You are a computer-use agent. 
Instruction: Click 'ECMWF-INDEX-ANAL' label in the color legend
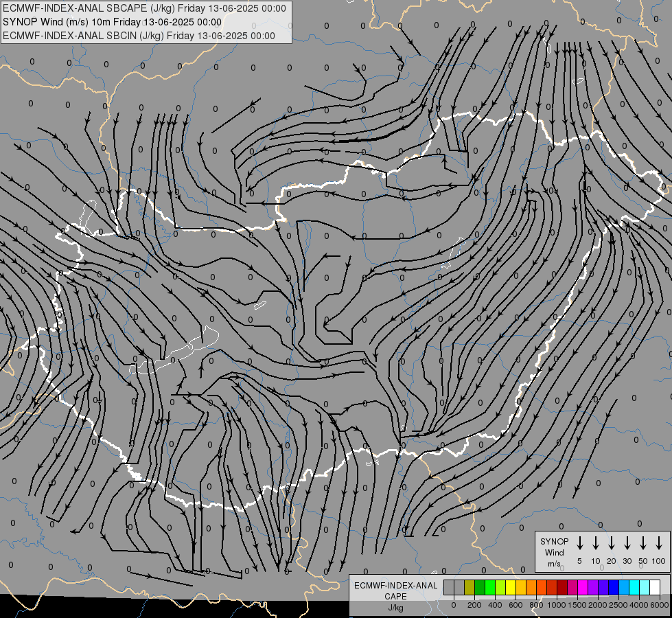tap(395, 586)
